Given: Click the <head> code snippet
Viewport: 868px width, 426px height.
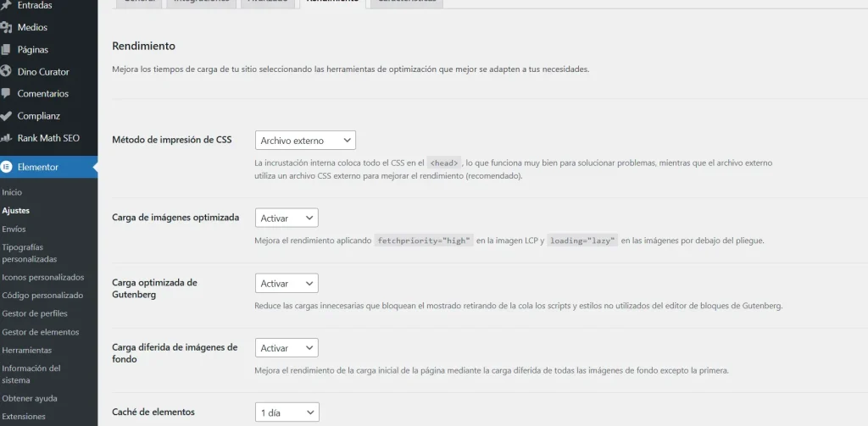Looking at the screenshot, I should click(x=444, y=163).
